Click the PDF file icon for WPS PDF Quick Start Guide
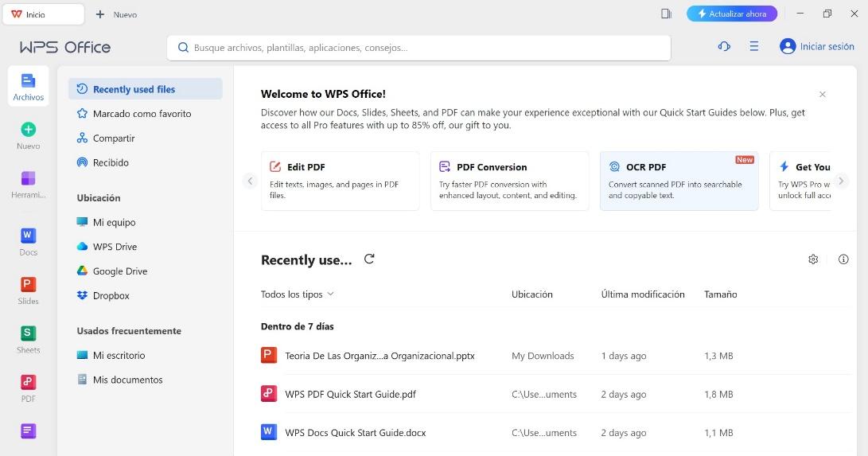This screenshot has width=868, height=456. [x=268, y=393]
